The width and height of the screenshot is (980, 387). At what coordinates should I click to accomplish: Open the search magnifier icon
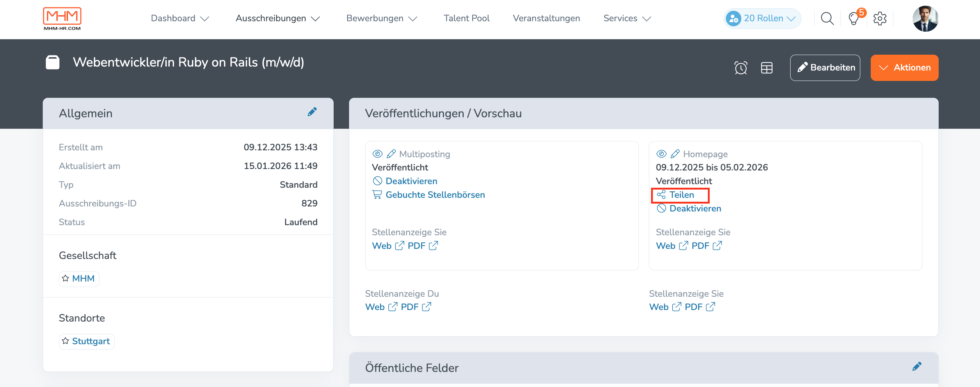[x=827, y=18]
